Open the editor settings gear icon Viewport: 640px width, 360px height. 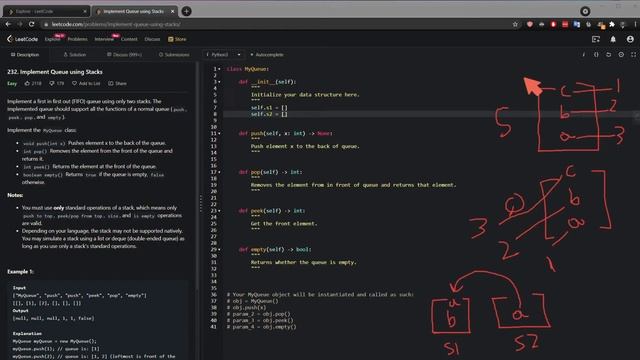[x=621, y=55]
